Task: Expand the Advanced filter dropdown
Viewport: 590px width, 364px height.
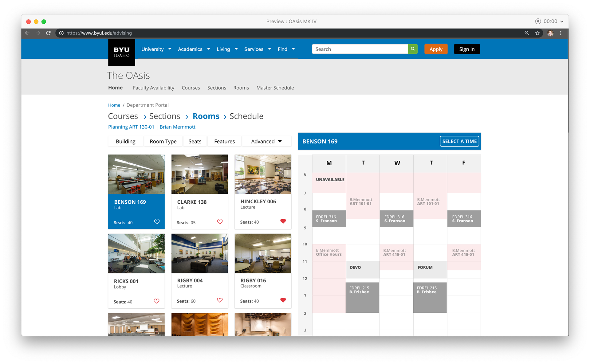Action: tap(266, 141)
